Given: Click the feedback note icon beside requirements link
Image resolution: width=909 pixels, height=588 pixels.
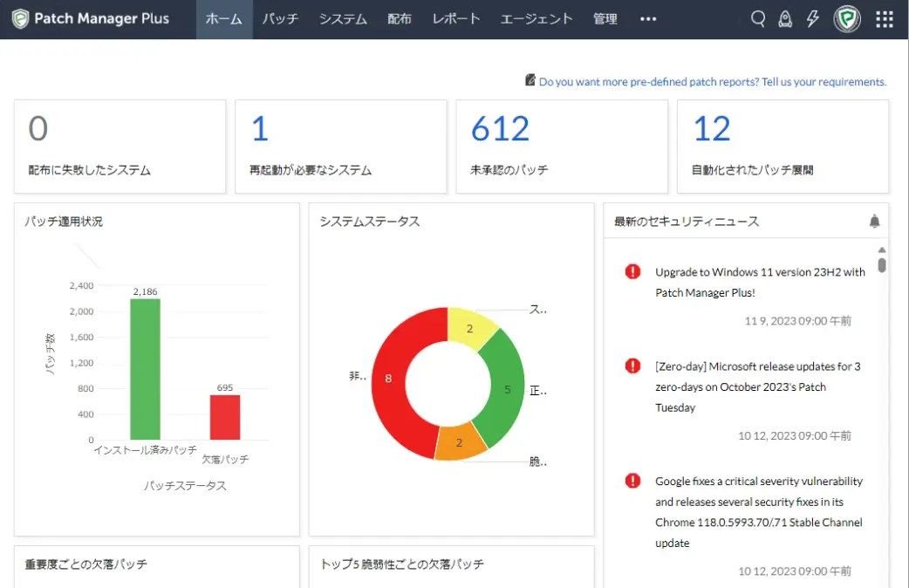Looking at the screenshot, I should coord(530,80).
